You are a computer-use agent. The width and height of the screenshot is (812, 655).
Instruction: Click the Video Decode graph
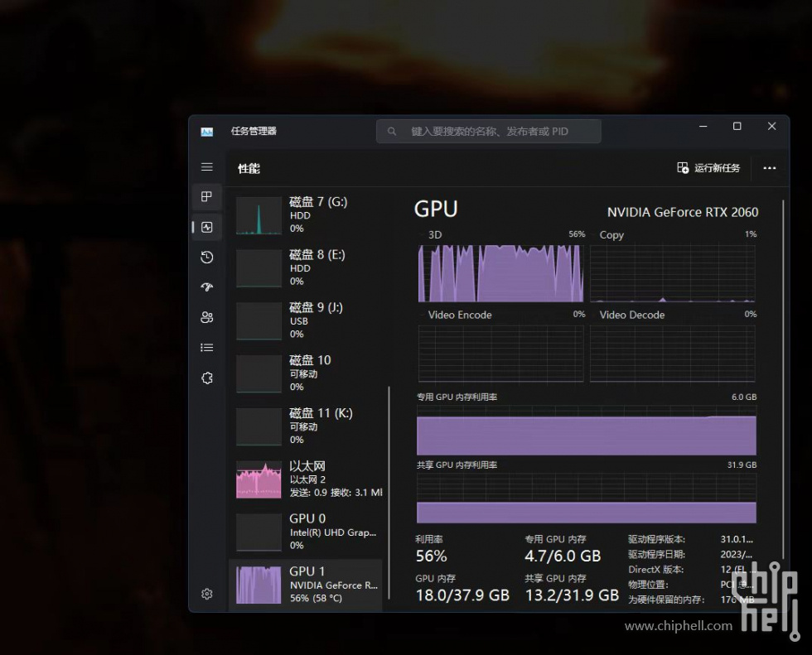(673, 354)
